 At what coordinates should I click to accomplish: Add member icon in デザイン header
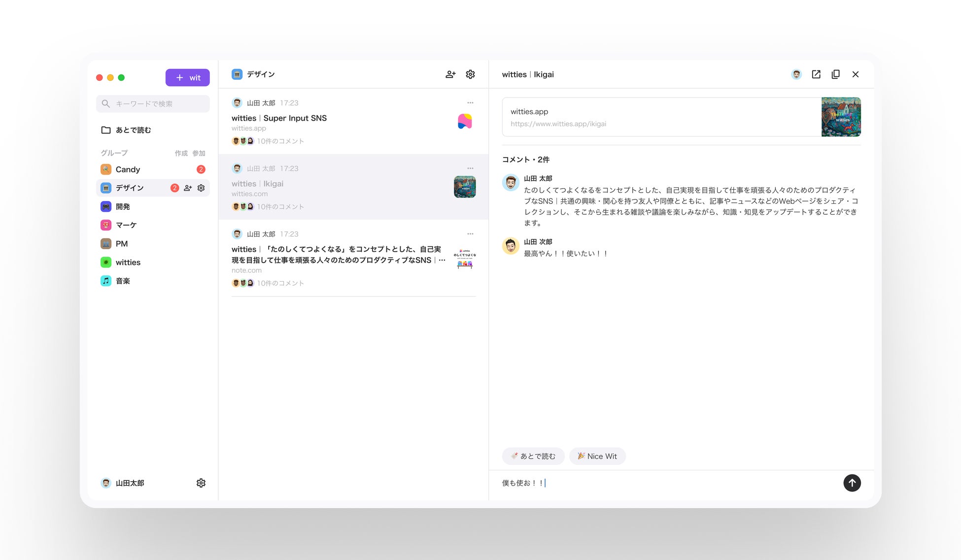click(450, 74)
